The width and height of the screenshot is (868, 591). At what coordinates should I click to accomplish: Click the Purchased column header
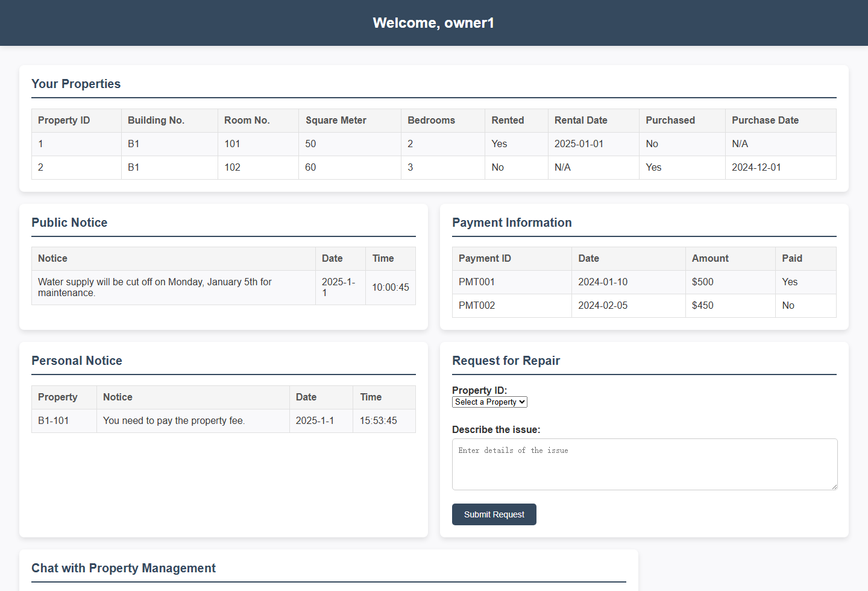pyautogui.click(x=682, y=121)
